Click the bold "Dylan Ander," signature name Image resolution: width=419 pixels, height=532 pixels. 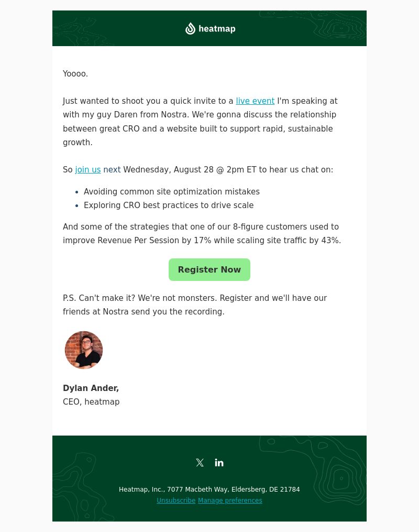point(91,388)
